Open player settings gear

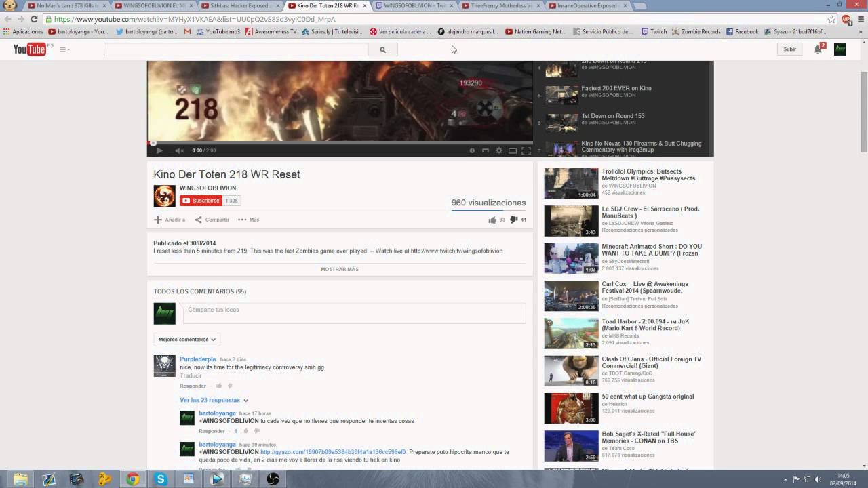click(x=499, y=150)
